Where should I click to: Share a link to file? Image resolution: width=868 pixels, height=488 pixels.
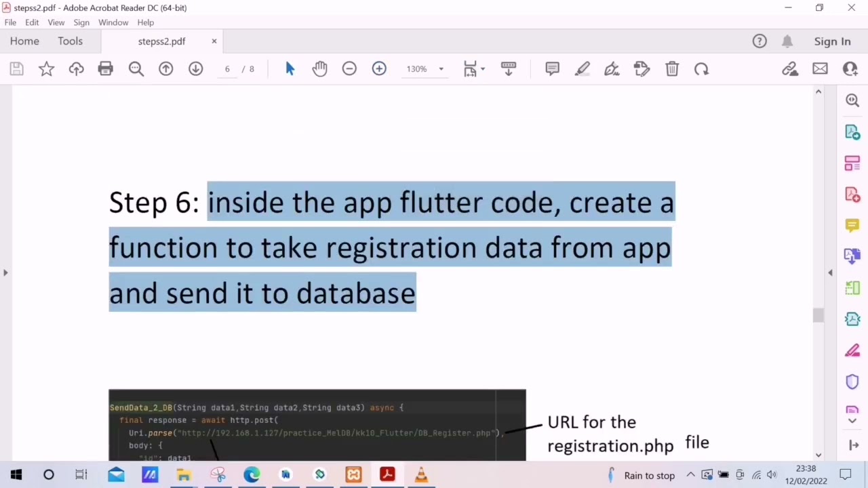click(790, 68)
